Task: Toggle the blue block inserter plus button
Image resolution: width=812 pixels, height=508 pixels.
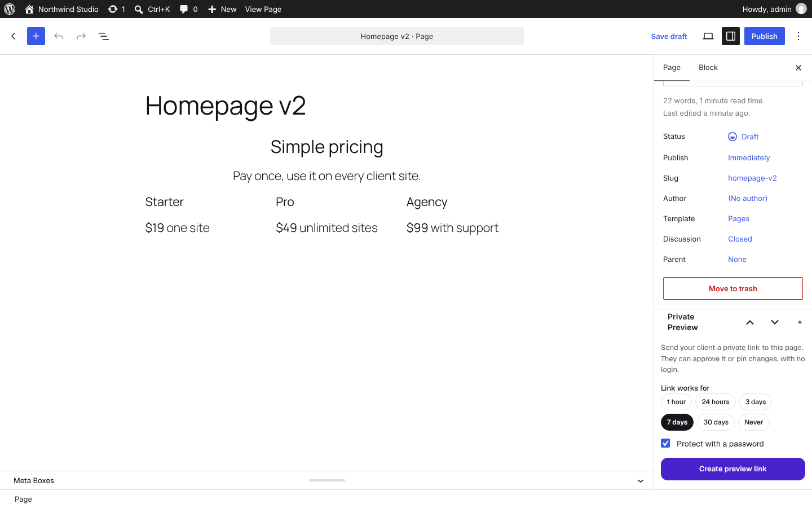Action: coord(36,36)
